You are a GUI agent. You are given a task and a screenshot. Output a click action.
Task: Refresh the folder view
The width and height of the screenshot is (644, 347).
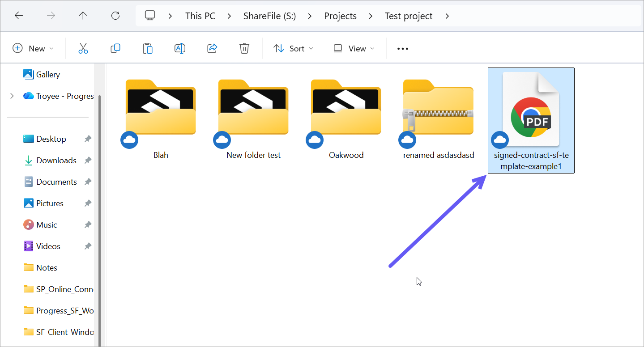115,16
